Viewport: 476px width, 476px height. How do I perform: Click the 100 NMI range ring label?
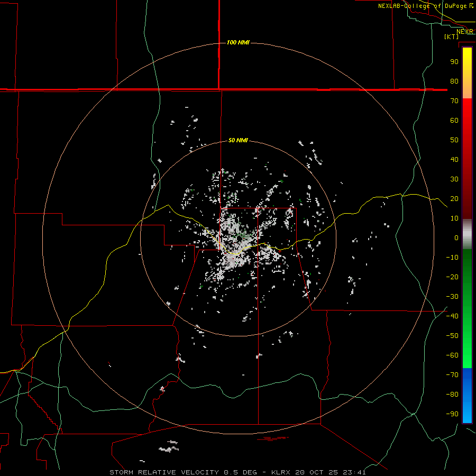tap(238, 42)
